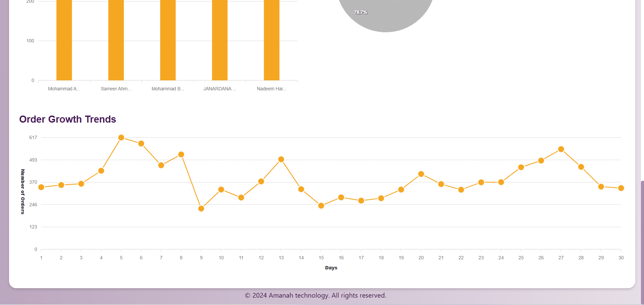
Task: Select the day 20 data point
Action: click(421, 174)
